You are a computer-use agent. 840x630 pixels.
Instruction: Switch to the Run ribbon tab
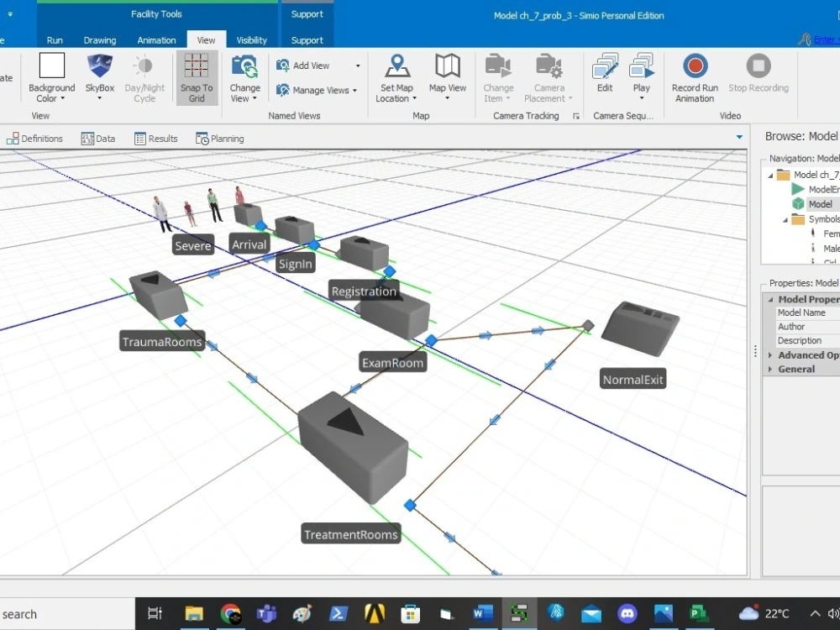point(55,39)
